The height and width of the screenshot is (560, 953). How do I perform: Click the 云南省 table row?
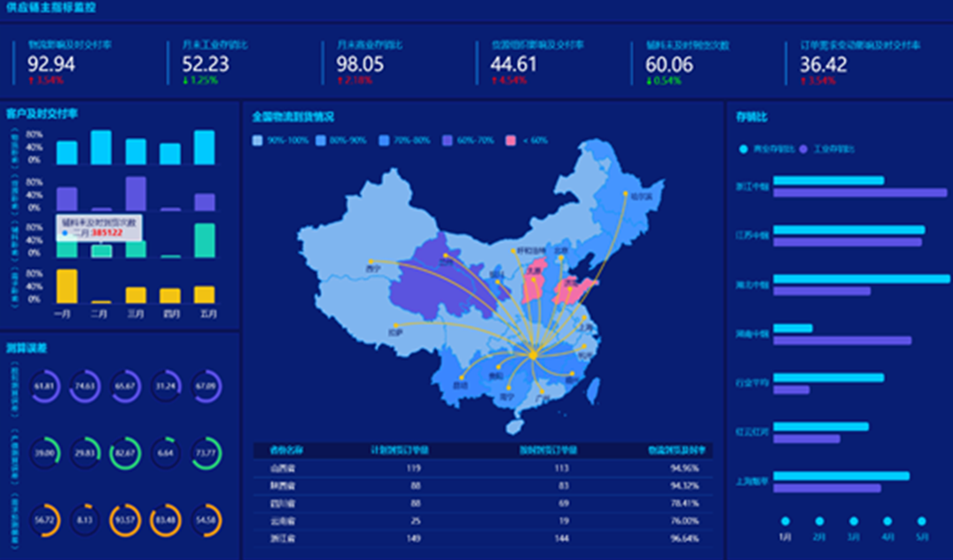pos(483,521)
